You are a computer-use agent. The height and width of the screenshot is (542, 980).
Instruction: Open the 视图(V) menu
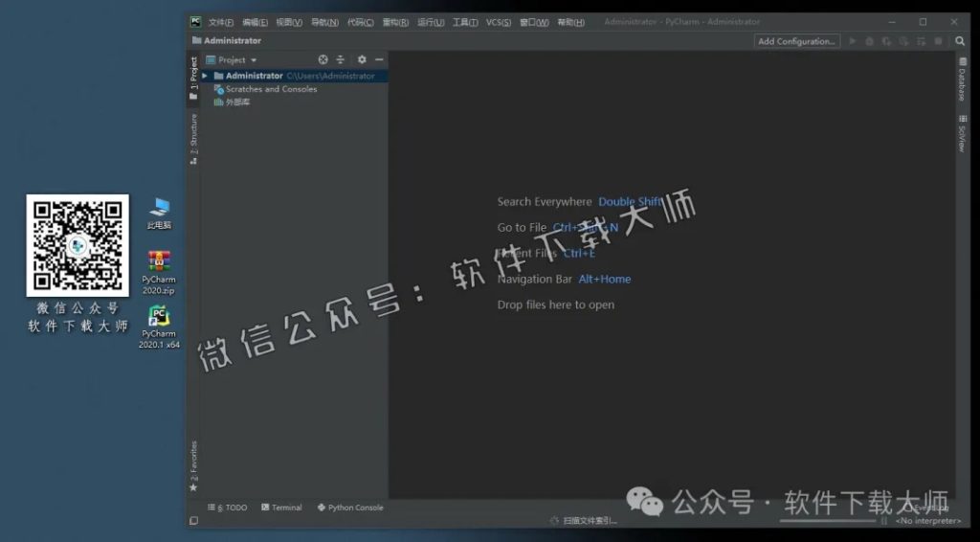289,23
